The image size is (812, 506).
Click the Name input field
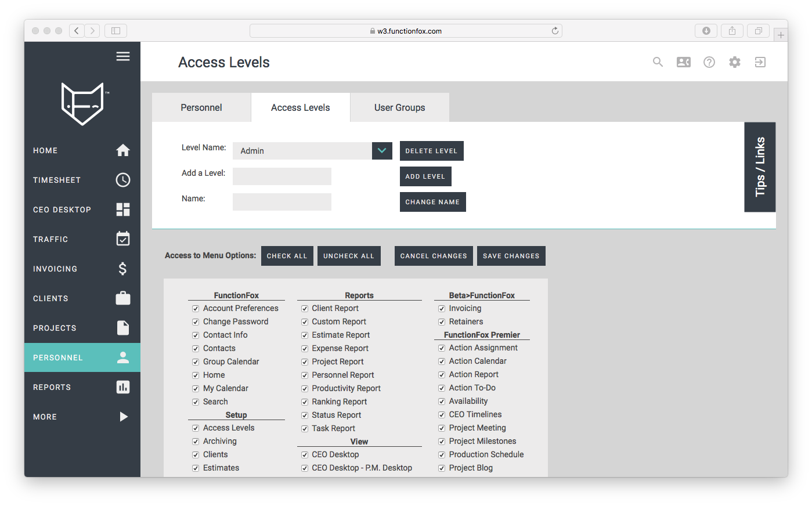tap(282, 202)
